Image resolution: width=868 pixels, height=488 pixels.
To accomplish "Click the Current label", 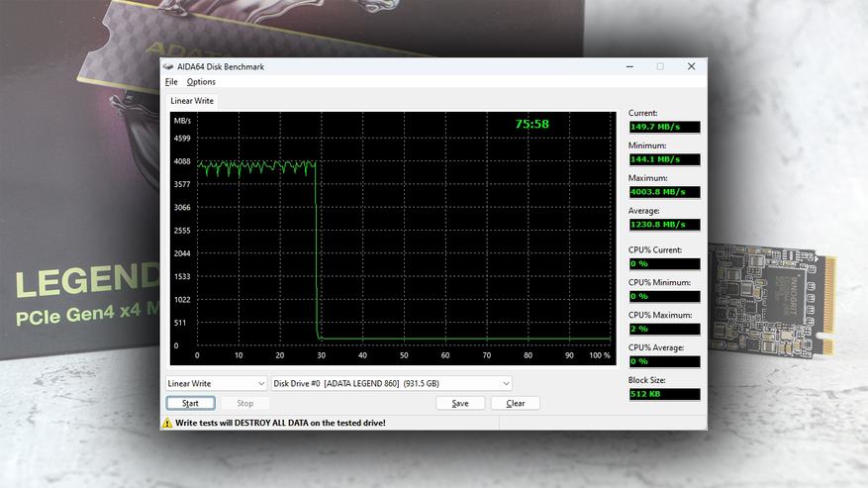I will point(642,113).
